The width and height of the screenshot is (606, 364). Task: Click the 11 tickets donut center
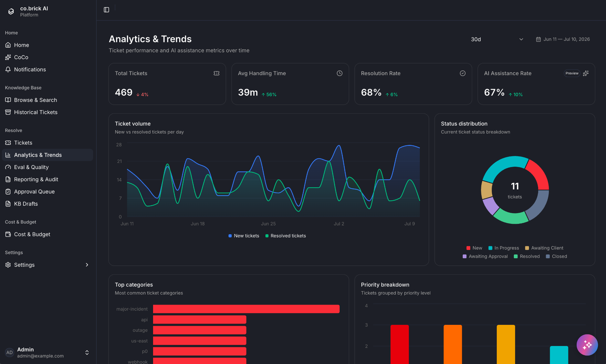(515, 190)
